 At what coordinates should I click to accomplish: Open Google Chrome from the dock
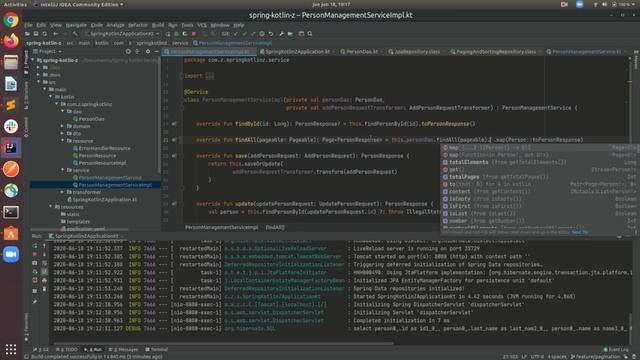coord(11,20)
